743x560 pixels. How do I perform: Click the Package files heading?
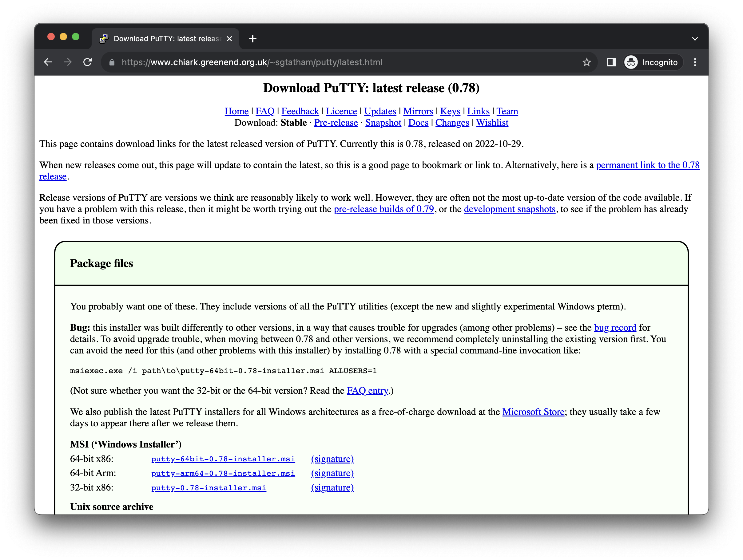click(x=101, y=263)
